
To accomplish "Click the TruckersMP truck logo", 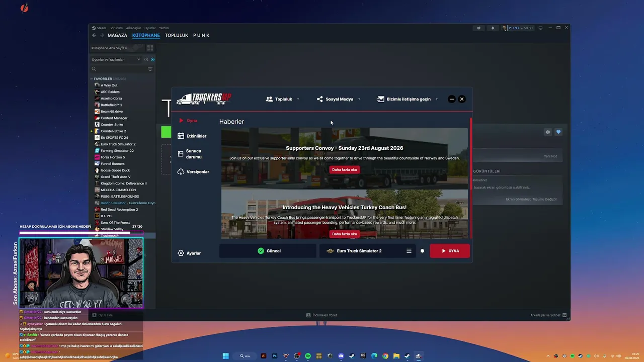I will (x=204, y=99).
